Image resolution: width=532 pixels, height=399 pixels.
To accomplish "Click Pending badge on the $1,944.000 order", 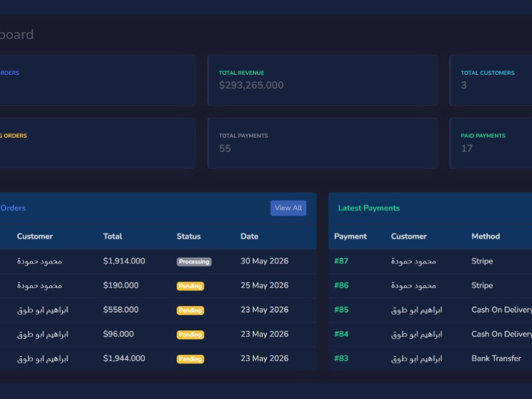I will (x=190, y=359).
